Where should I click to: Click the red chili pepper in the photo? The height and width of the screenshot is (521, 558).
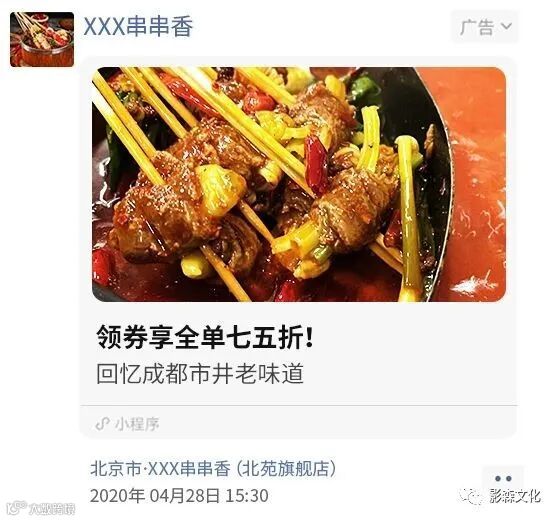coord(315,164)
